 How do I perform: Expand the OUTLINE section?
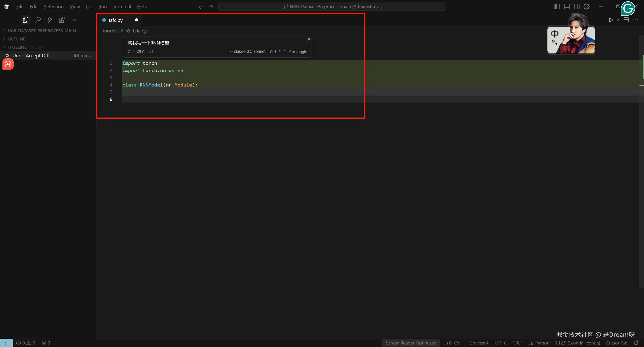pyautogui.click(x=16, y=39)
